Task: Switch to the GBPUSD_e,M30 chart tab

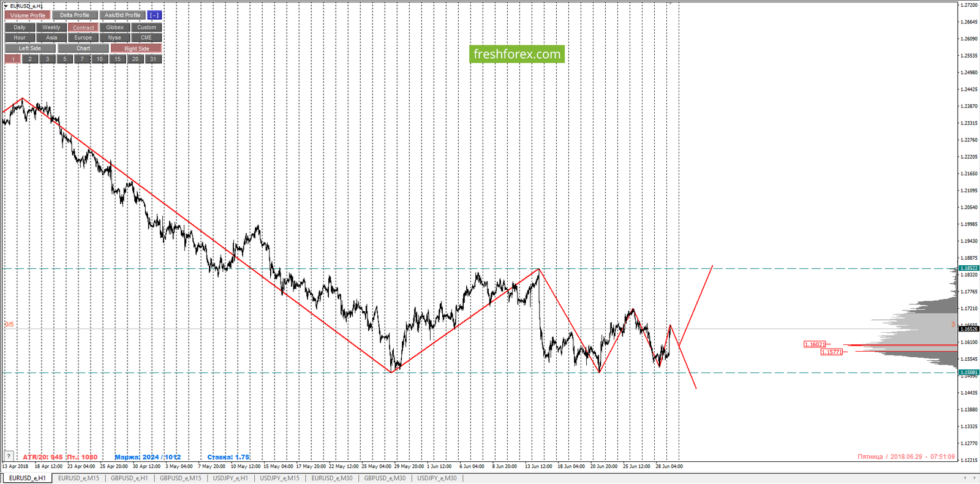Action: 385,478
